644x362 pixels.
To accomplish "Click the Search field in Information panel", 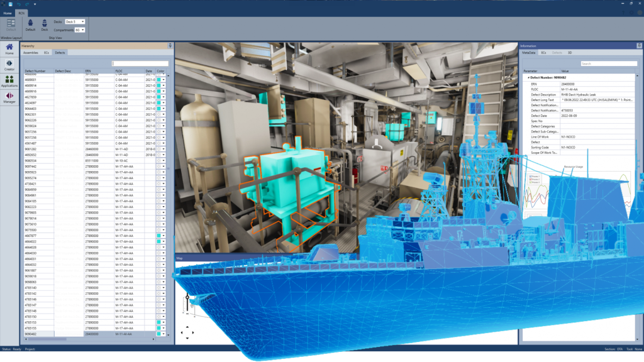I will click(608, 63).
